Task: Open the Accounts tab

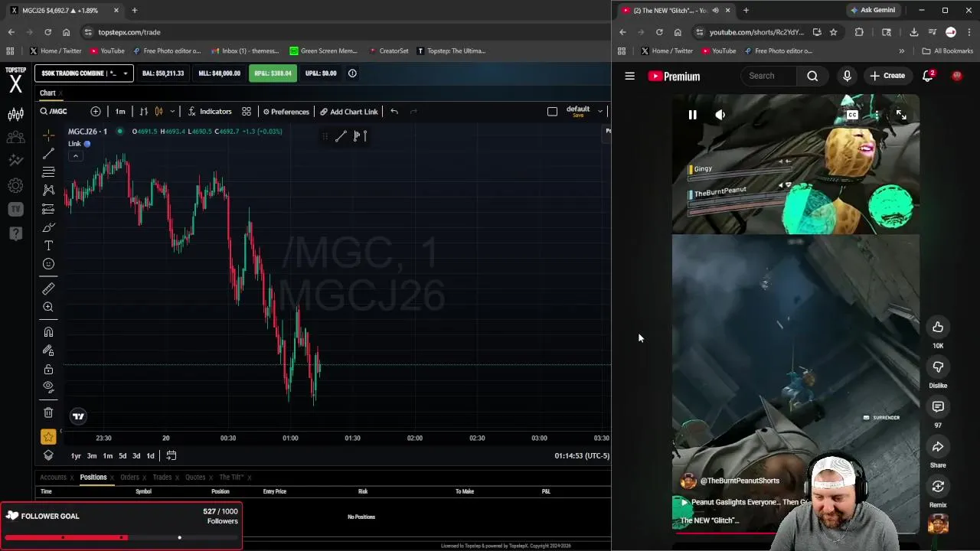Action: (54, 478)
